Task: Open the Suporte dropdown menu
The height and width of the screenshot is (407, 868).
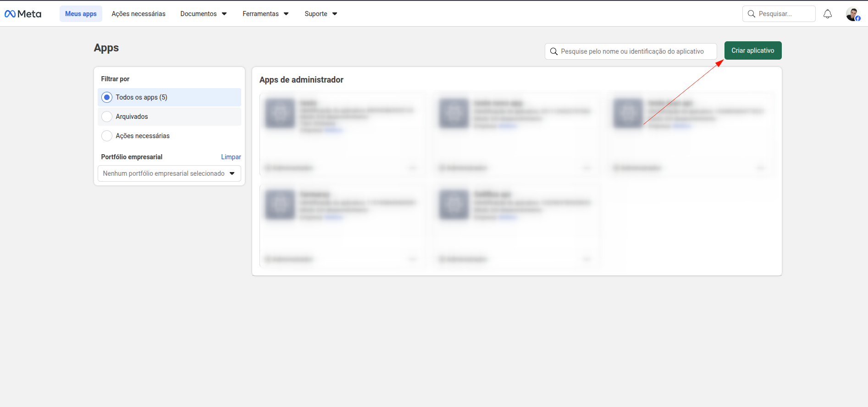Action: point(321,14)
